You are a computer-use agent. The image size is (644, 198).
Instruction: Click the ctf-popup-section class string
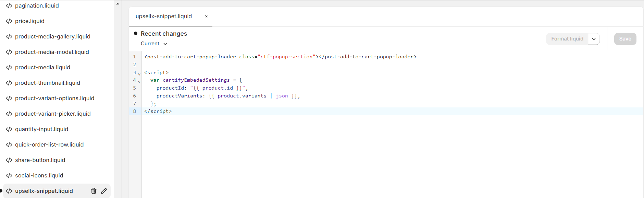(x=286, y=57)
